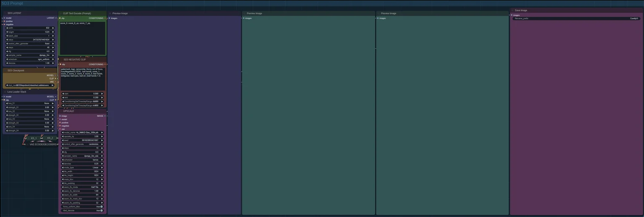Click the KS_2 group node

coord(50,138)
